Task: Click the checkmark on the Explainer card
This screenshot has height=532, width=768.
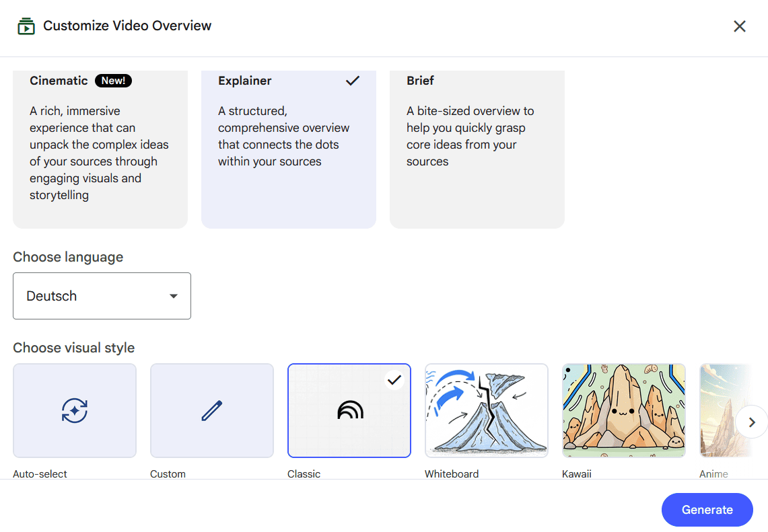Action: (352, 81)
